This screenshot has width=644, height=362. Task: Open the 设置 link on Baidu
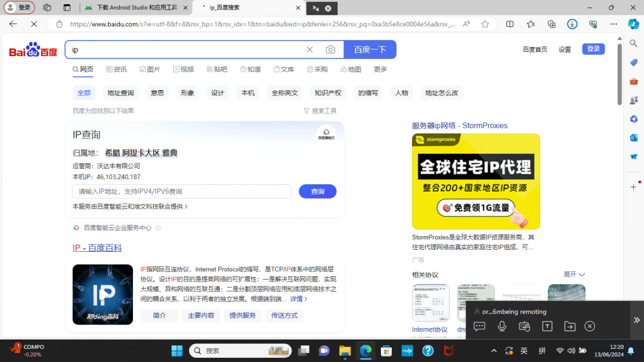click(x=565, y=49)
